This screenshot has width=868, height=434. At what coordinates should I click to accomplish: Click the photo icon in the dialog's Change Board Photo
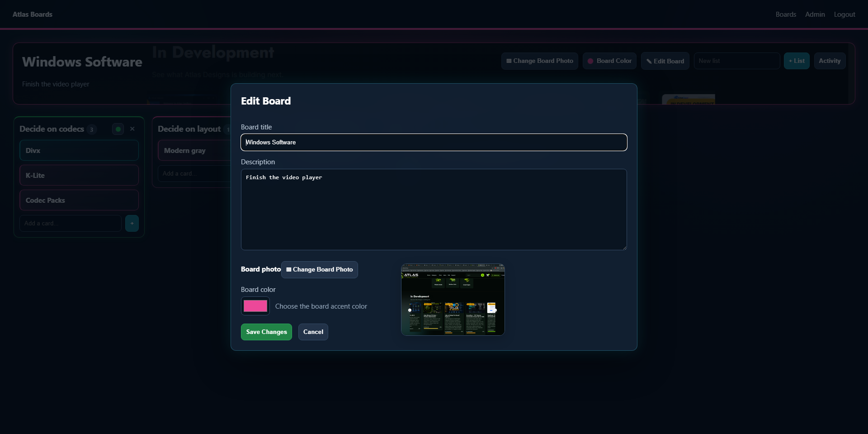289,270
